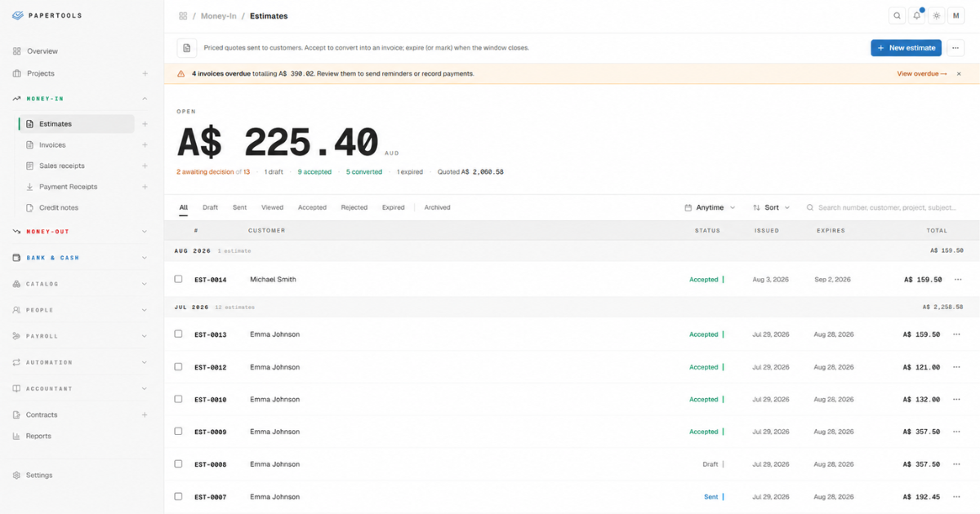Open Settings gear in the sidebar

click(17, 475)
